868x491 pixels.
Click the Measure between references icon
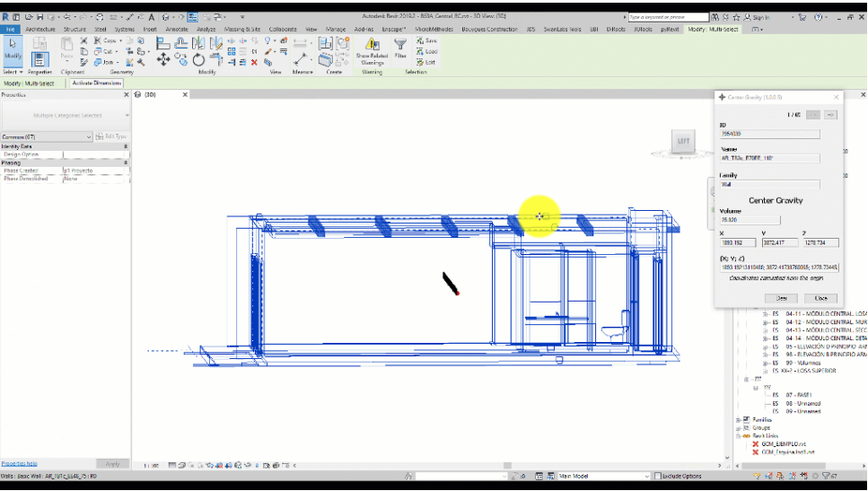coord(300,58)
